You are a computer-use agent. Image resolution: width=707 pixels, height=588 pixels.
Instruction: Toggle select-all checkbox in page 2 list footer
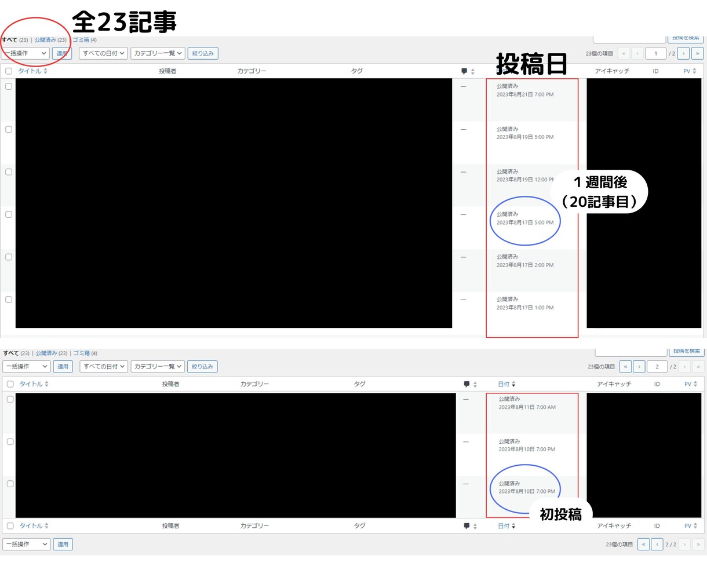click(x=10, y=526)
